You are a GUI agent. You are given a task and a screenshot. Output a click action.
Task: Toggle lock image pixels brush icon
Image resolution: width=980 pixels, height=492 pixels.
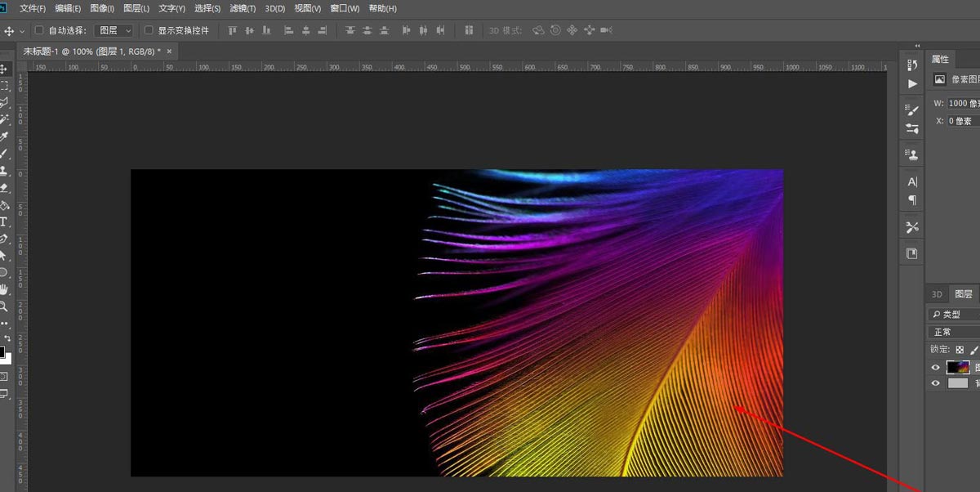(973, 349)
